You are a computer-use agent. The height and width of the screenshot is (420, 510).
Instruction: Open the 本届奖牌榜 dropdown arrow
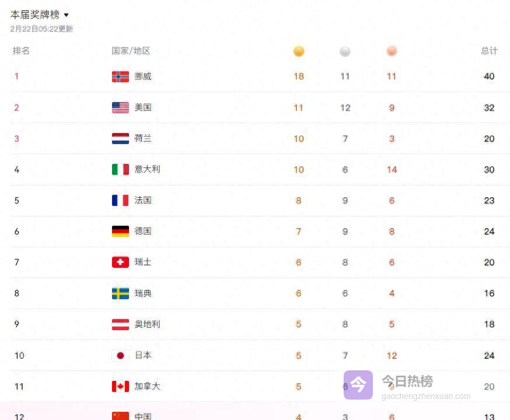point(66,15)
